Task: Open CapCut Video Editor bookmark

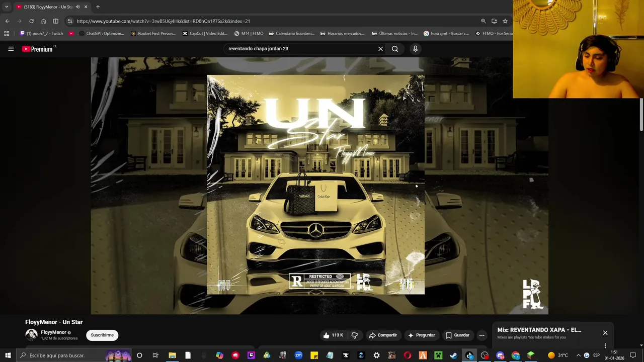Action: pyautogui.click(x=205, y=34)
